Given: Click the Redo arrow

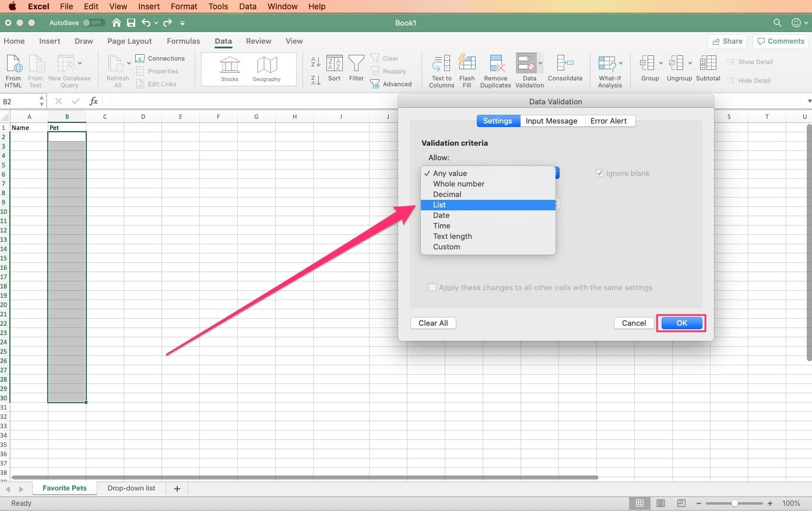Looking at the screenshot, I should tap(167, 23).
